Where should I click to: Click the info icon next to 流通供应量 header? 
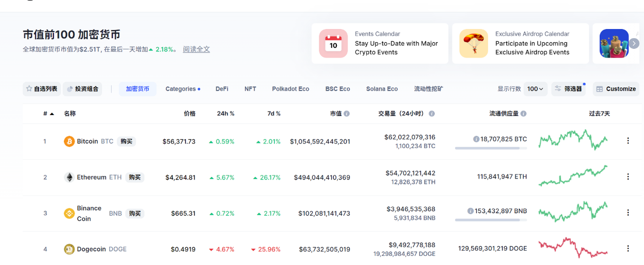pos(524,114)
